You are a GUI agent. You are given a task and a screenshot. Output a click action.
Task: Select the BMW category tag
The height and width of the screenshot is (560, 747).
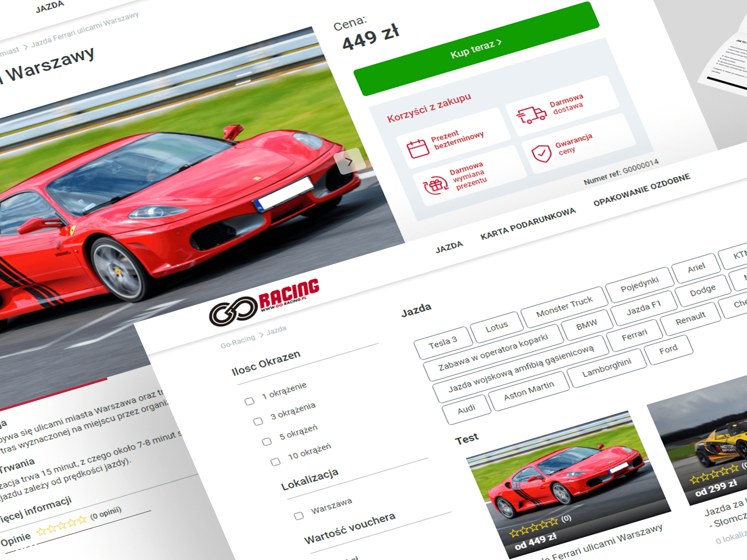586,324
